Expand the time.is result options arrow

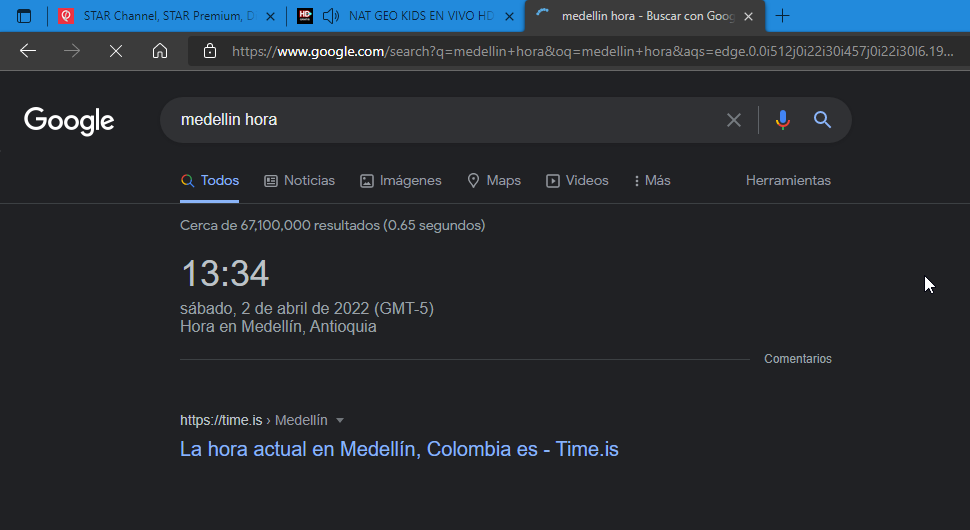340,420
